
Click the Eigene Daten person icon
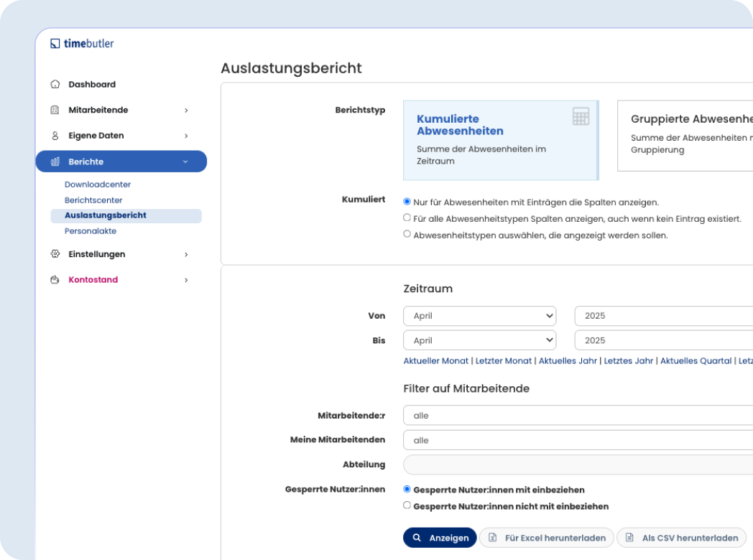coord(55,136)
